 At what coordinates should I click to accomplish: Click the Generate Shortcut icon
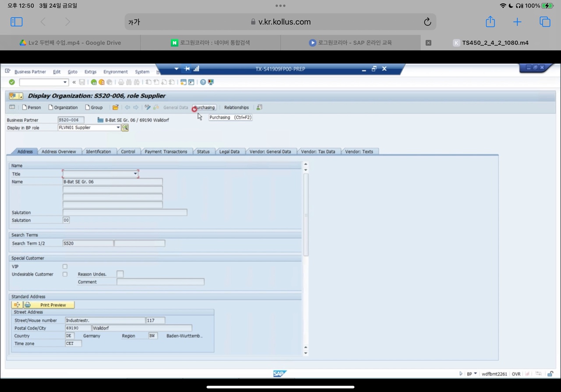(x=191, y=82)
